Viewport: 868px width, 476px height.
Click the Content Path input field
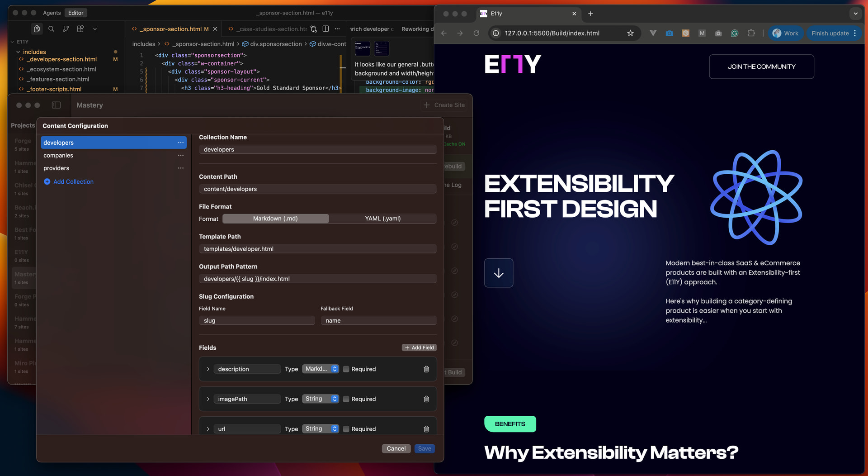(317, 189)
